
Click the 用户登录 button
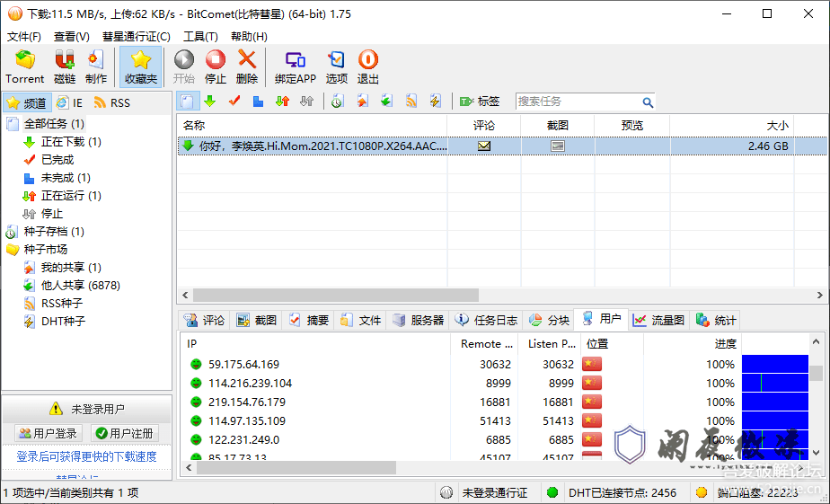pyautogui.click(x=48, y=433)
